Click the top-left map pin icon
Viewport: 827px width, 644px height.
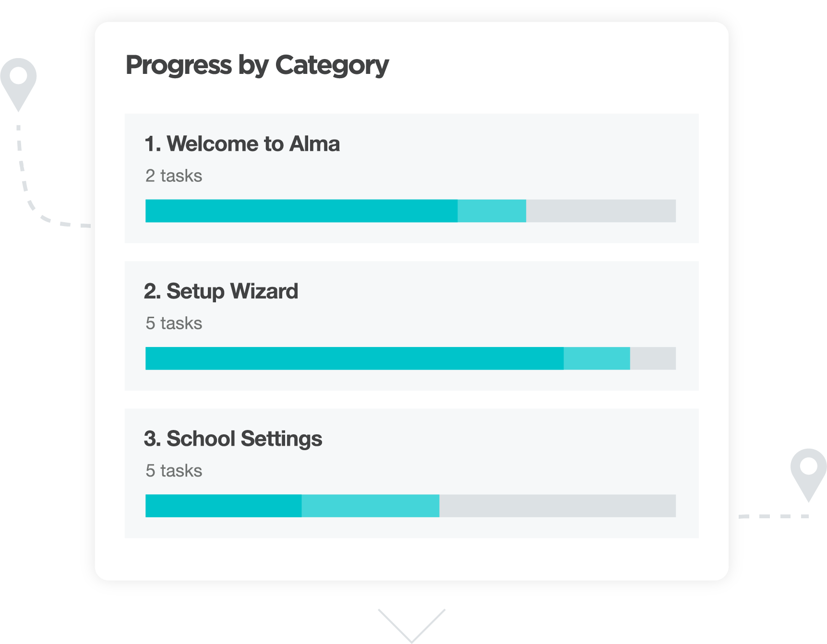tap(18, 82)
